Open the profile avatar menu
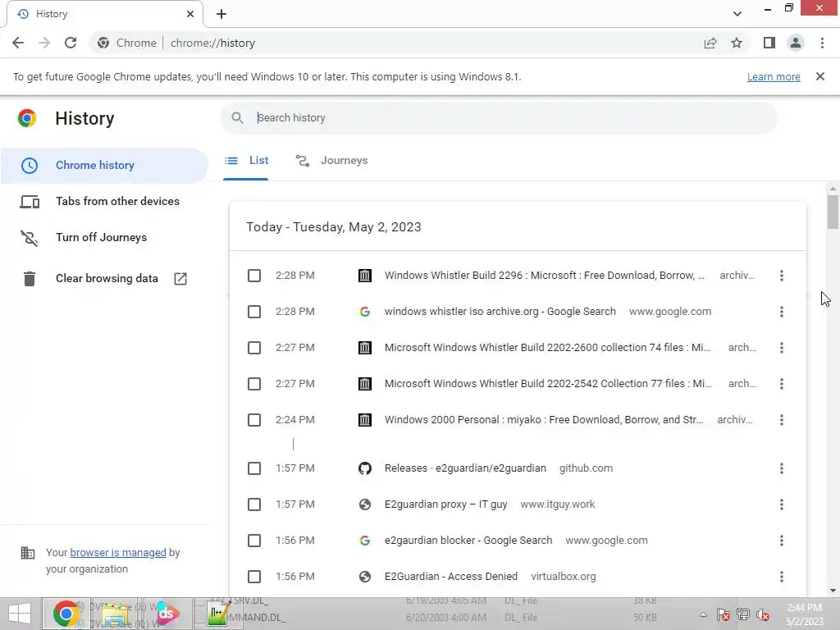The height and width of the screenshot is (630, 840). (796, 43)
